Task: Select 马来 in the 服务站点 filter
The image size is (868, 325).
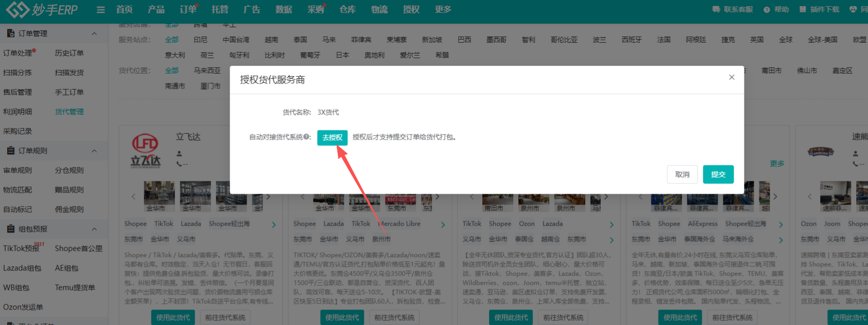Action: 329,40
